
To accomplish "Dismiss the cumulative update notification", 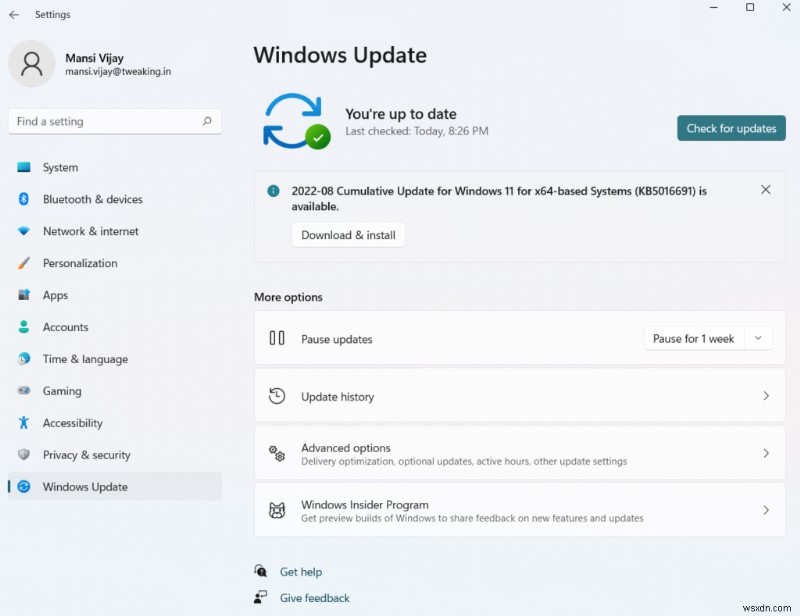I will (766, 189).
